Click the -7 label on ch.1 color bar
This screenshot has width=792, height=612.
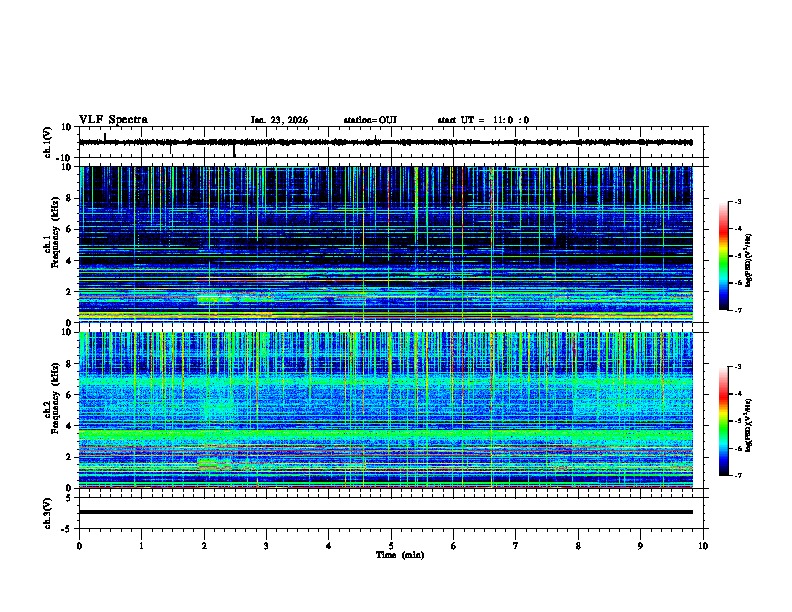click(737, 310)
